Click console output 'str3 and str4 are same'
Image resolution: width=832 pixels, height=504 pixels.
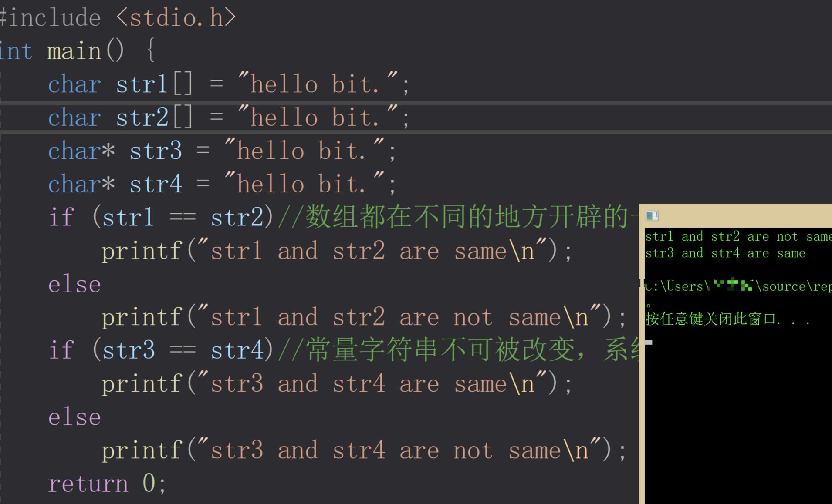(725, 253)
